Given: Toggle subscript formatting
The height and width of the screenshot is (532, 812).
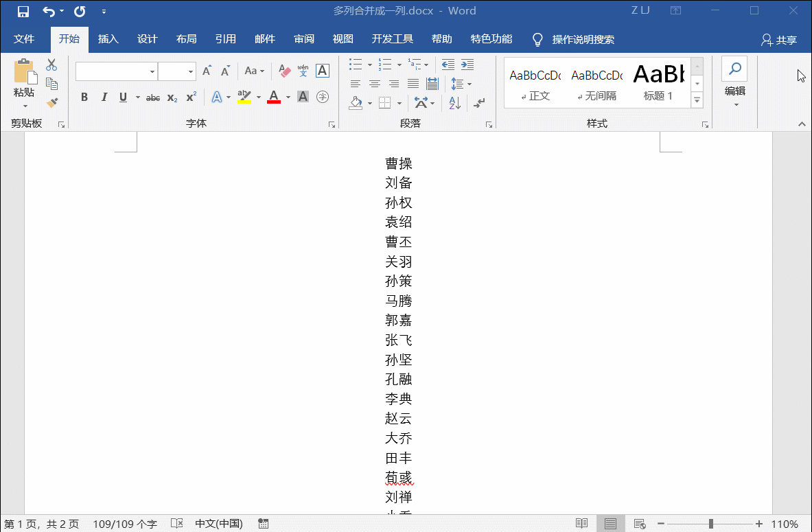Looking at the screenshot, I should (x=172, y=97).
